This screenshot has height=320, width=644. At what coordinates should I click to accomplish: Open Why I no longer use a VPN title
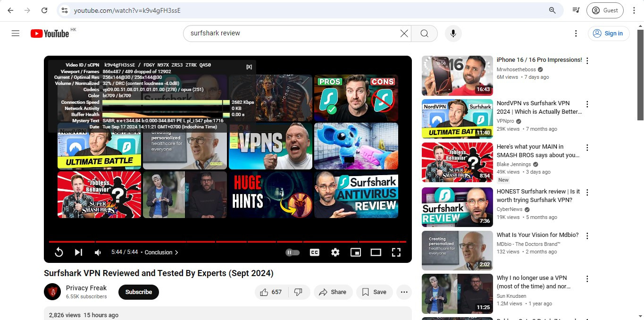tap(534, 282)
